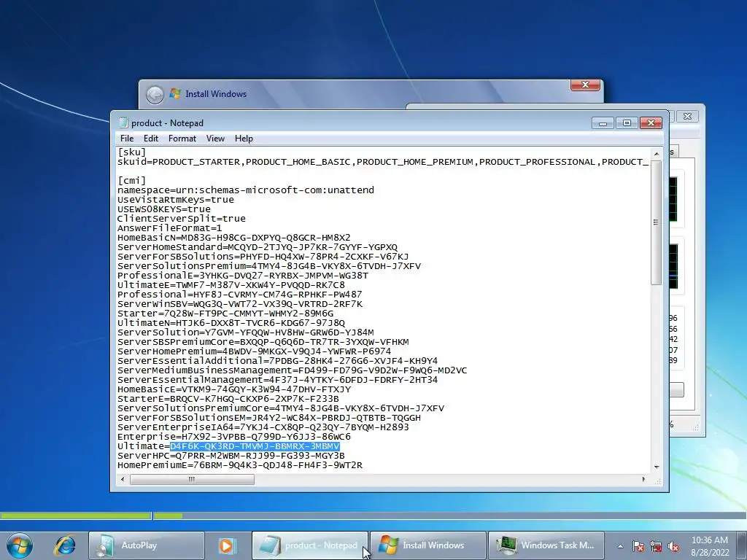The width and height of the screenshot is (747, 560).
Task: Click the ClientServerSplit=true line
Action: (182, 219)
